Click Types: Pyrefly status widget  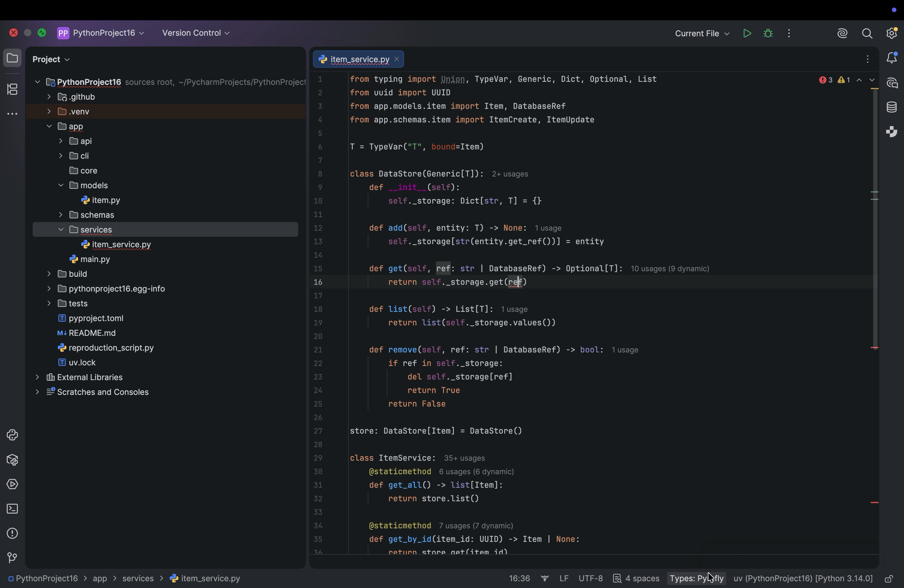[696, 578]
